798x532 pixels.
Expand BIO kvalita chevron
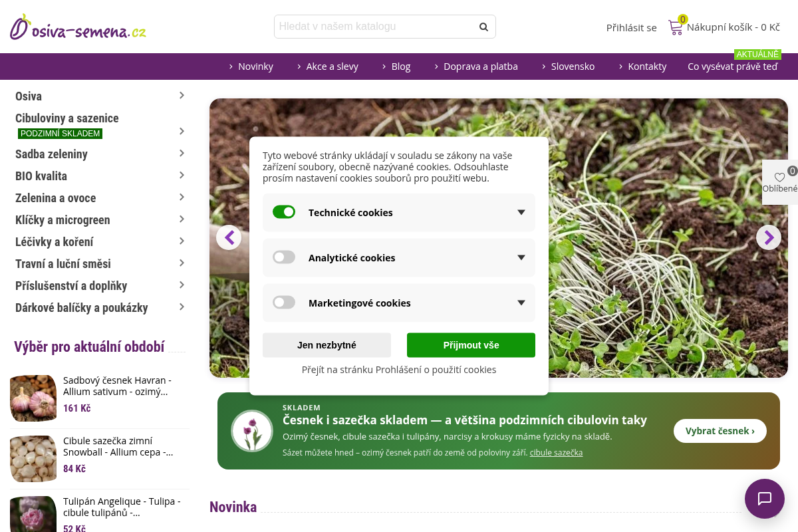click(182, 176)
